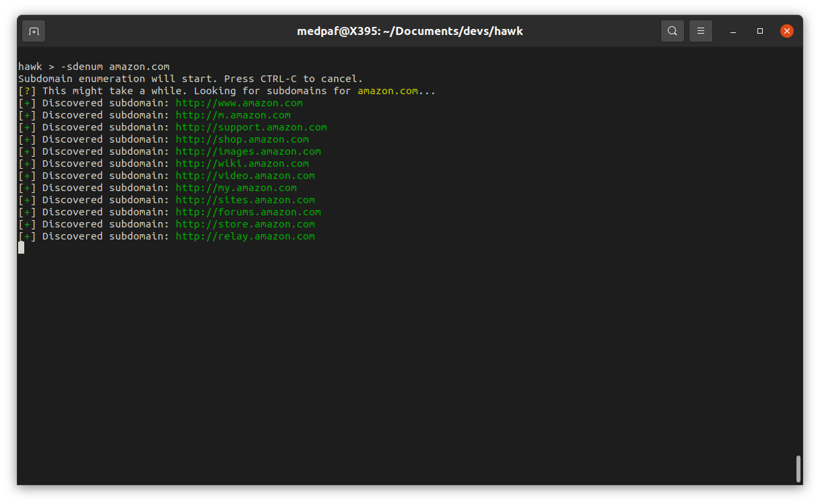Open the http://relay.amazon.com link
This screenshot has width=820, height=504.
point(245,236)
